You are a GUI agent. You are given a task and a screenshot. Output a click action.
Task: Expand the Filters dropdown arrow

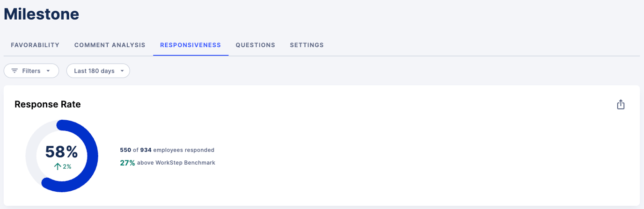(x=48, y=71)
